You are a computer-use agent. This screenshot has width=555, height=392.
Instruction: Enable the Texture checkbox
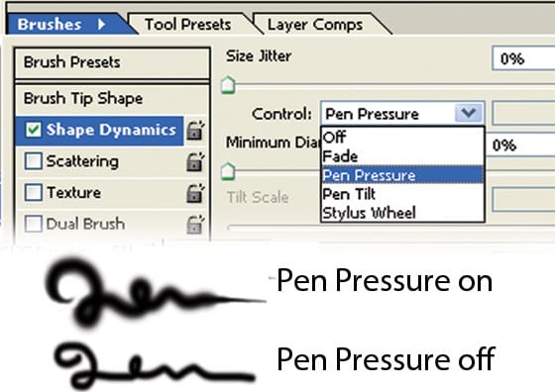click(x=34, y=193)
